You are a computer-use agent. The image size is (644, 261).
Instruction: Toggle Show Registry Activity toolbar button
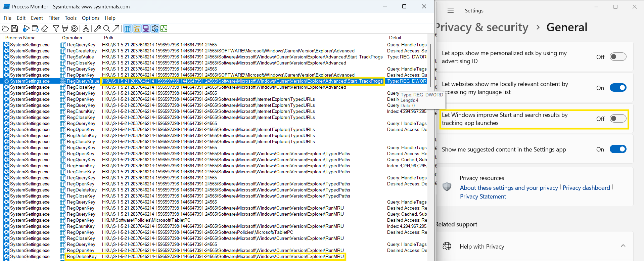128,29
